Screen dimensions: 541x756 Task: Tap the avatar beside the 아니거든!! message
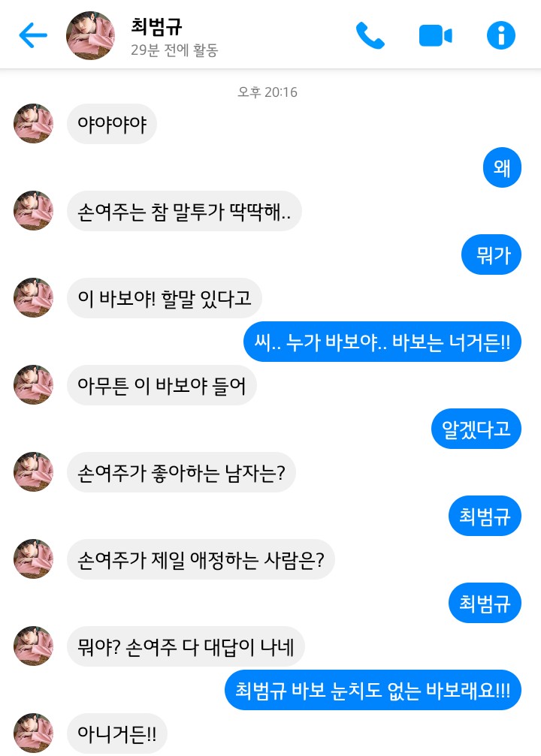(x=33, y=733)
